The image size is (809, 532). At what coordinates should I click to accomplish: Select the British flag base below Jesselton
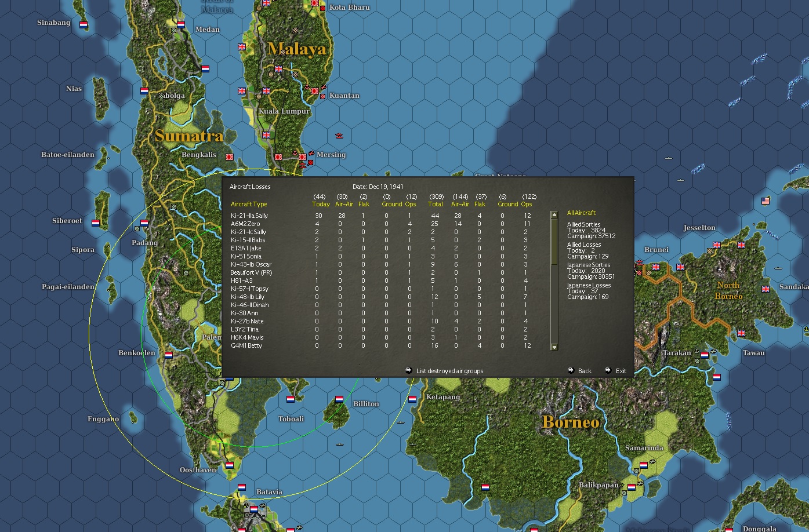click(717, 245)
